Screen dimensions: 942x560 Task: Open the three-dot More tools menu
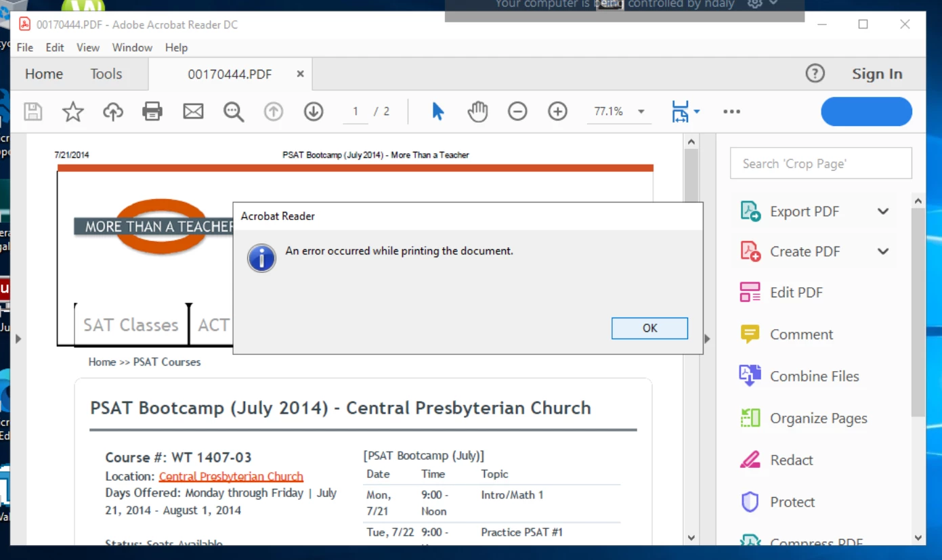[731, 112]
